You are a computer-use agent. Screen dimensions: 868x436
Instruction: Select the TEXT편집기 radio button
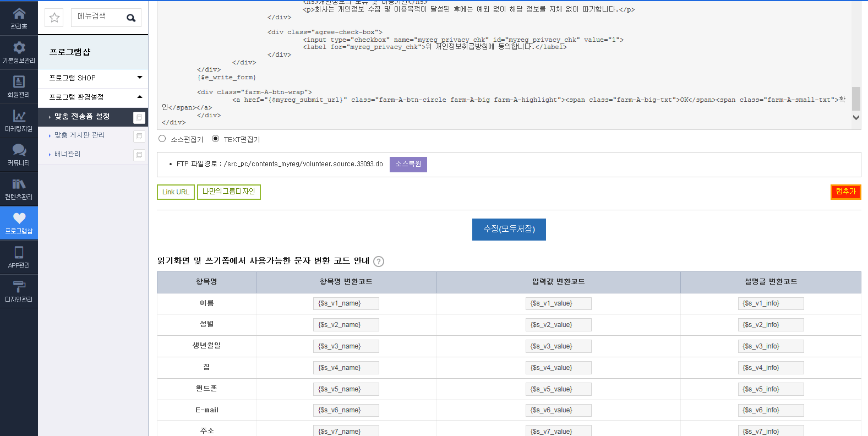click(215, 139)
